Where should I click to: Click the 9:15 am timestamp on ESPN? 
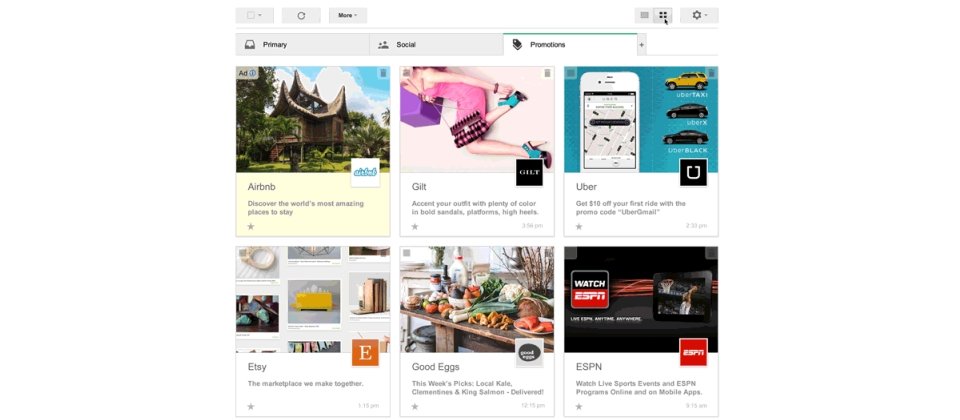[696, 406]
